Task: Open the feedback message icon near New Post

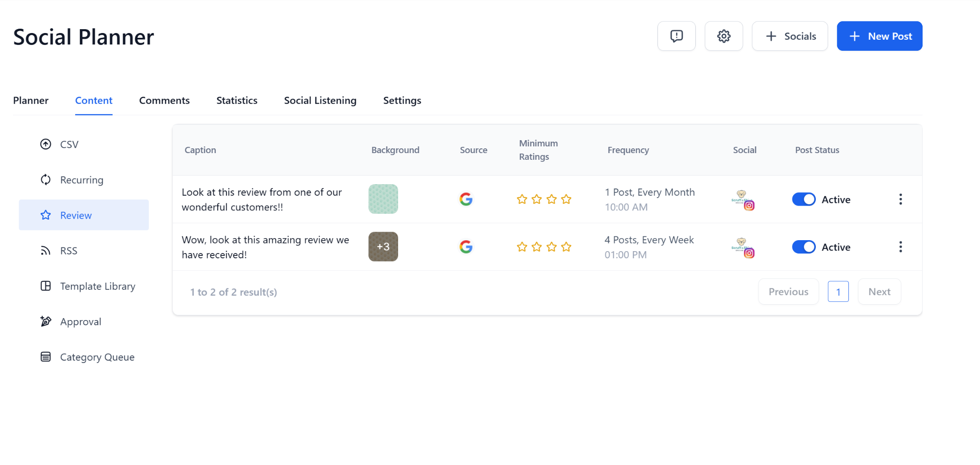Action: [676, 36]
